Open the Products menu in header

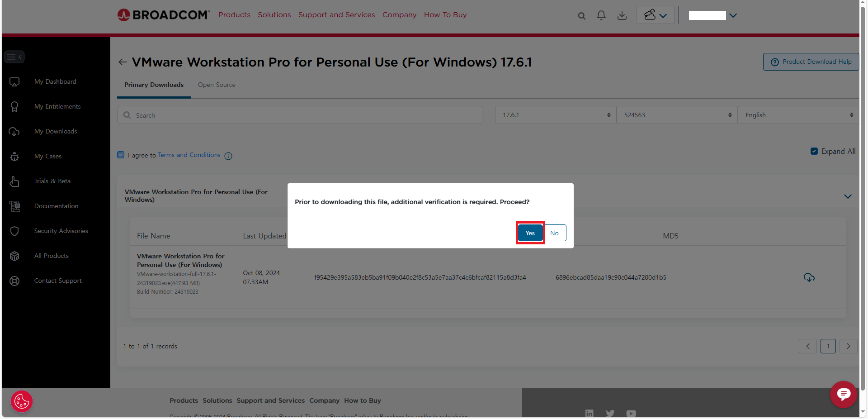tap(234, 15)
